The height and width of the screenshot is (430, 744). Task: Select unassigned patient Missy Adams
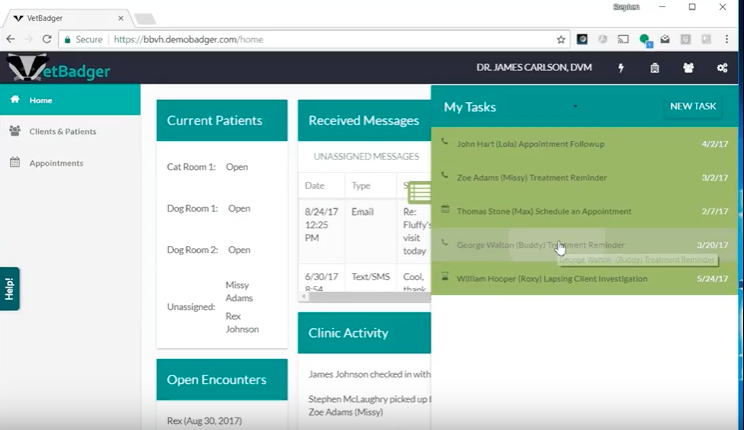(239, 291)
